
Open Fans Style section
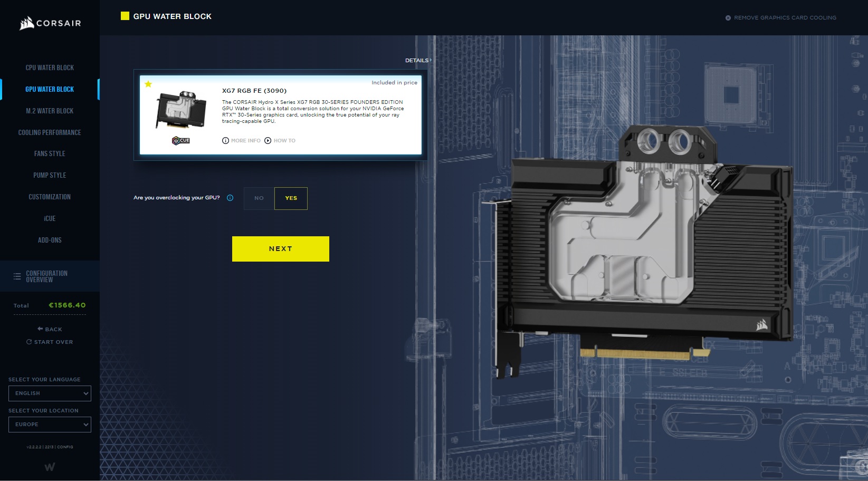50,153
